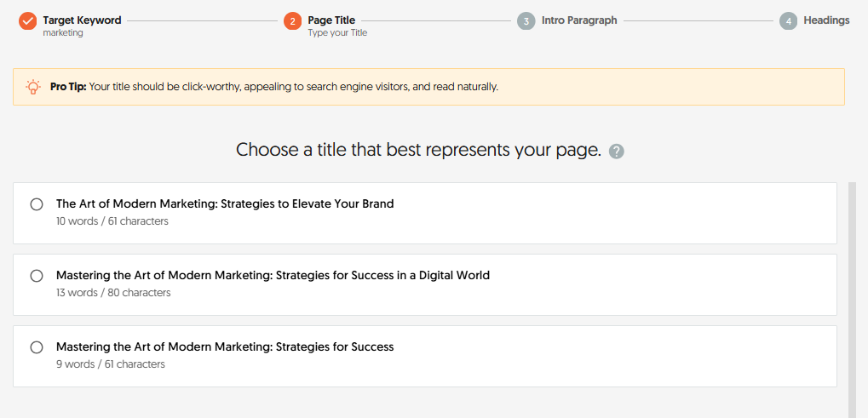Click the gray step 4 circle icon

click(x=788, y=20)
